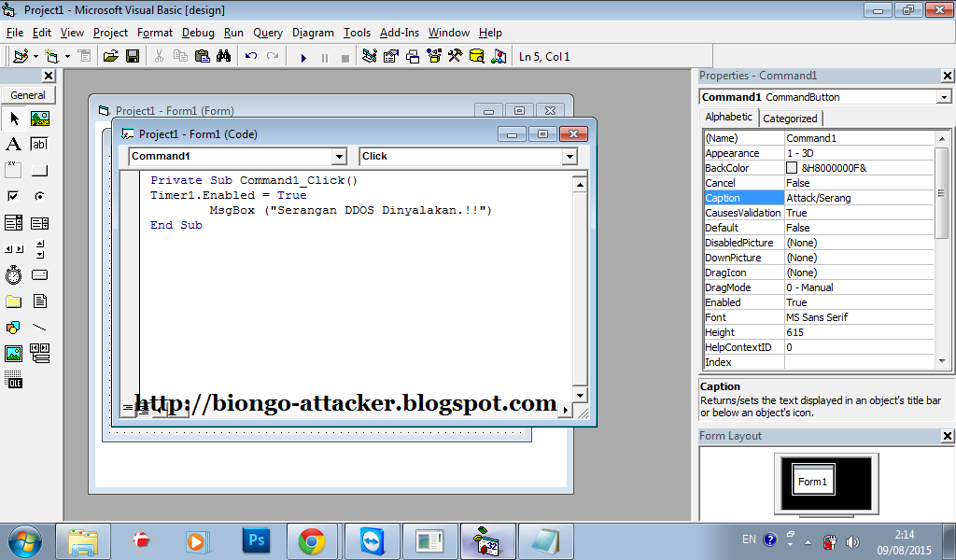Select the TextBox control in the toolbox

pos(39,145)
